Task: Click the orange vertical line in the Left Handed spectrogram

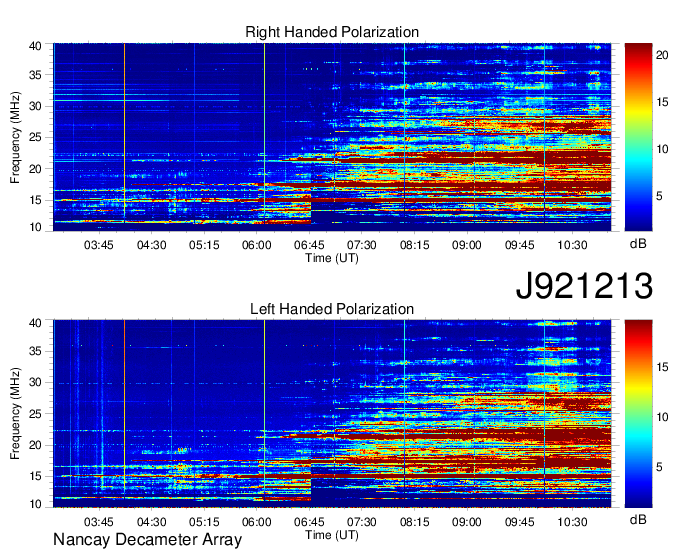Action: tap(124, 408)
